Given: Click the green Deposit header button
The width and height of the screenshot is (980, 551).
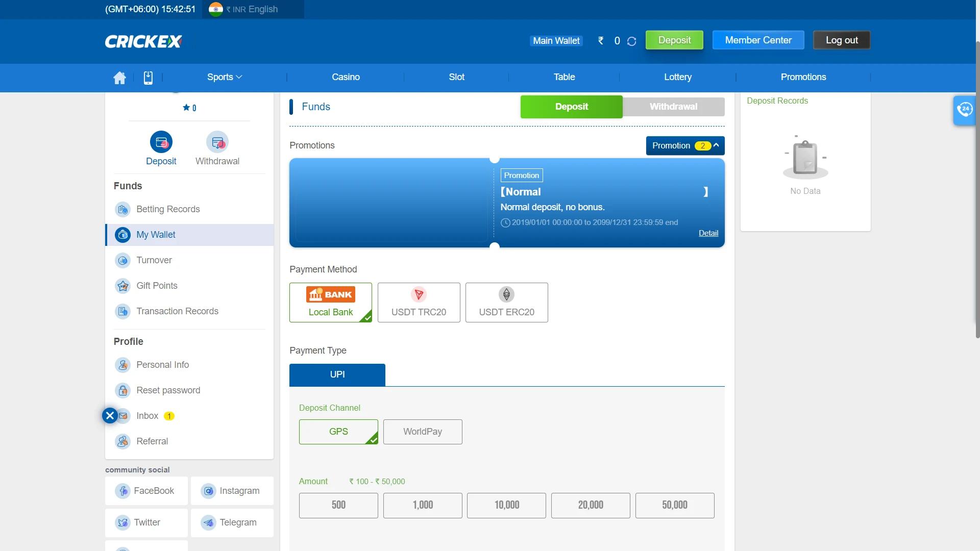Looking at the screenshot, I should (674, 40).
